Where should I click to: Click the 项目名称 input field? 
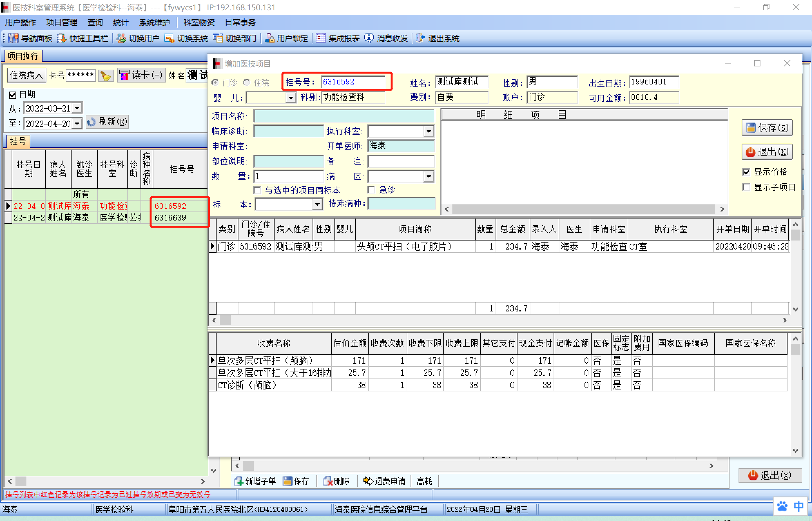coord(343,116)
